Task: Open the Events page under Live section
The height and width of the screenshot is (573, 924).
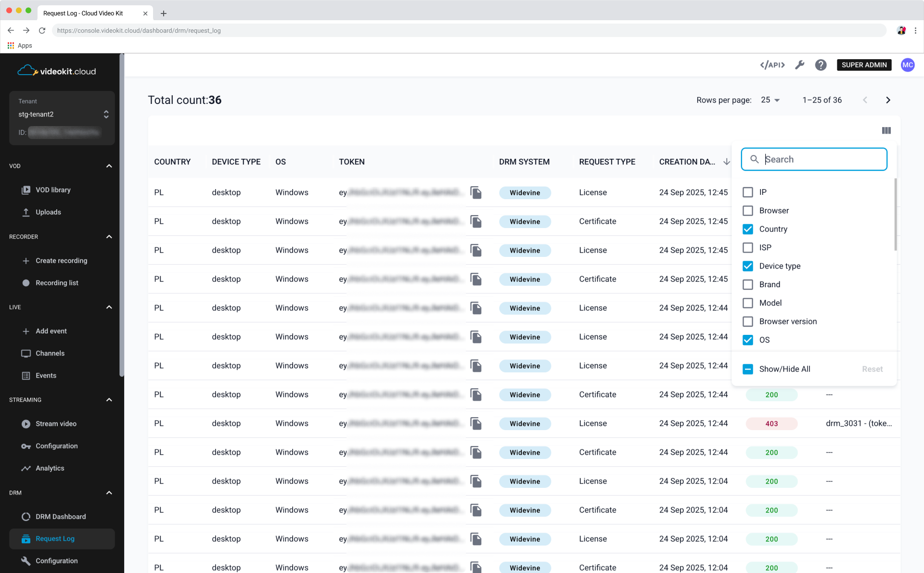Action: coord(46,375)
